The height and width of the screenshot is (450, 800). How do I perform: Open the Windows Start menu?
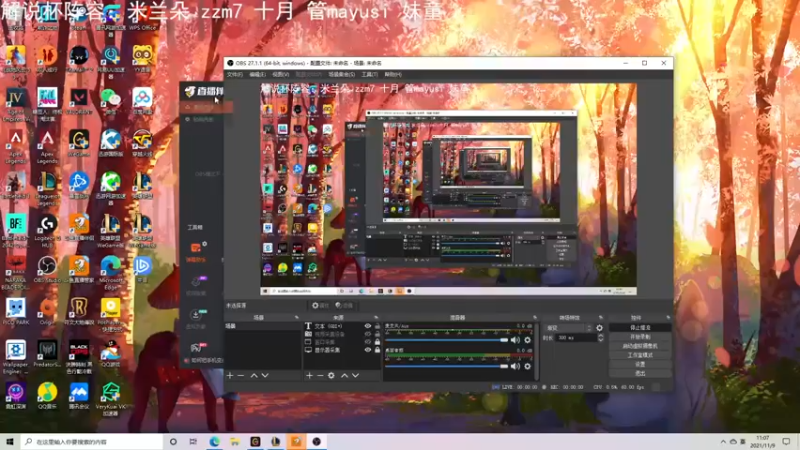(9, 441)
